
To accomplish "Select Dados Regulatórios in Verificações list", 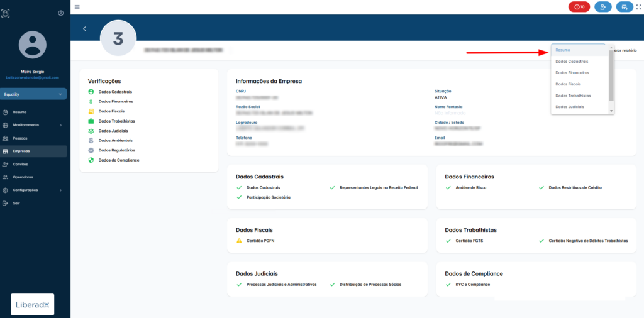I will click(116, 150).
